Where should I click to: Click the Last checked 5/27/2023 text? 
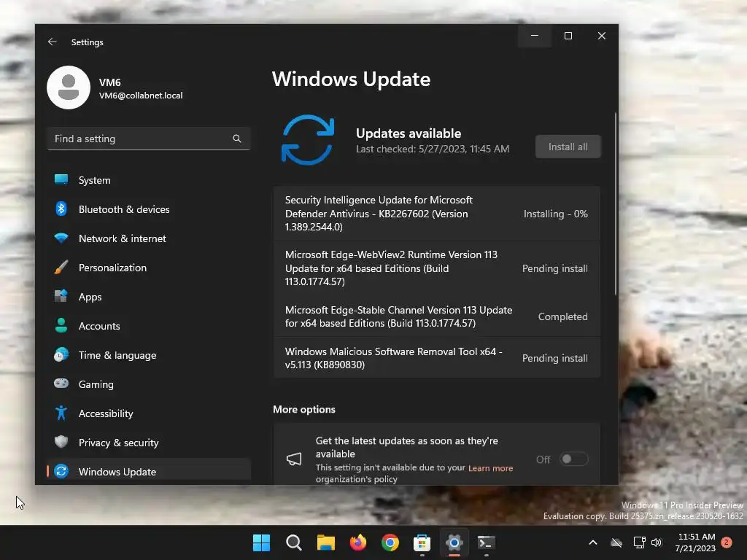click(433, 149)
